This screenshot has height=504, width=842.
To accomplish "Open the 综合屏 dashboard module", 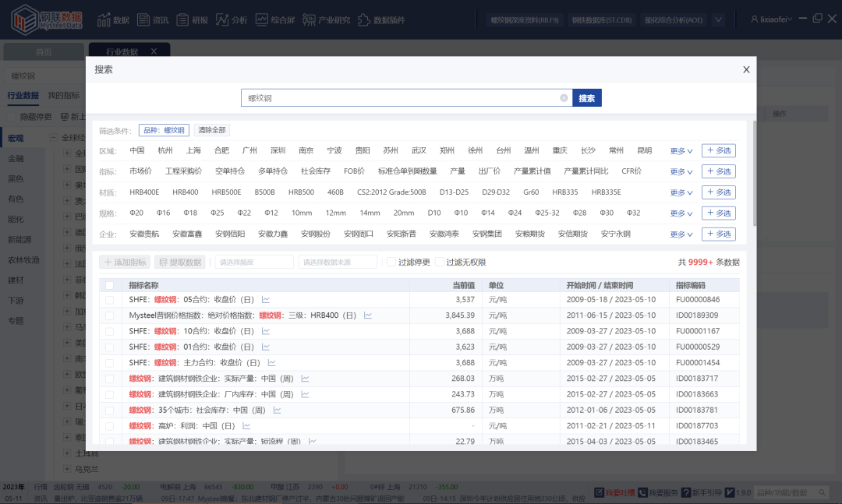I will tap(275, 19).
